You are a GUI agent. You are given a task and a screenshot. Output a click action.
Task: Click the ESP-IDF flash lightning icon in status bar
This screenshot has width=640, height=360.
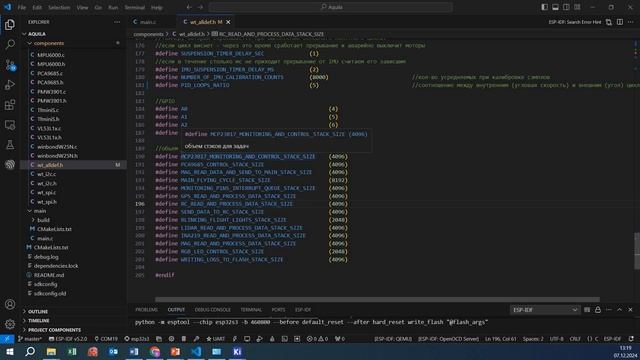(x=235, y=339)
